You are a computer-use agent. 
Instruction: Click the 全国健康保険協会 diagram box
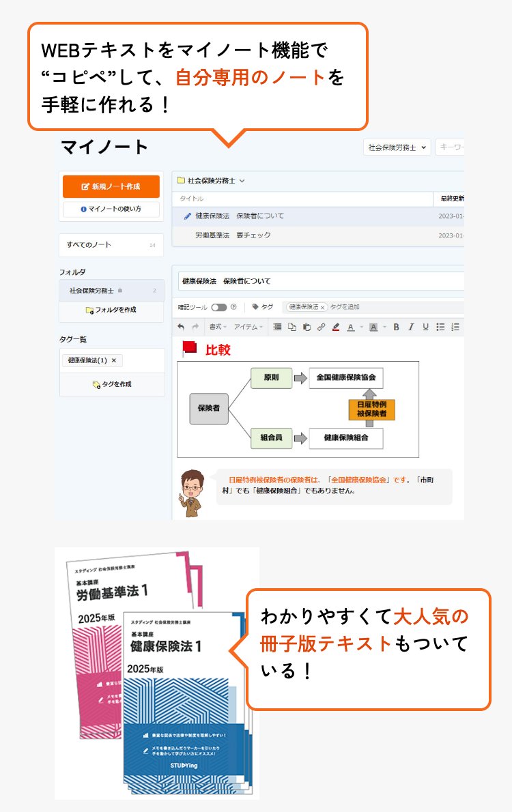[x=346, y=377]
